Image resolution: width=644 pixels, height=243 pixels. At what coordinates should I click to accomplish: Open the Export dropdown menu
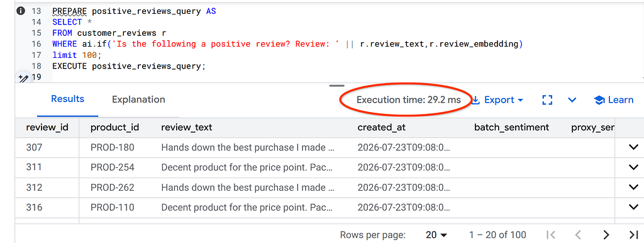(x=498, y=100)
